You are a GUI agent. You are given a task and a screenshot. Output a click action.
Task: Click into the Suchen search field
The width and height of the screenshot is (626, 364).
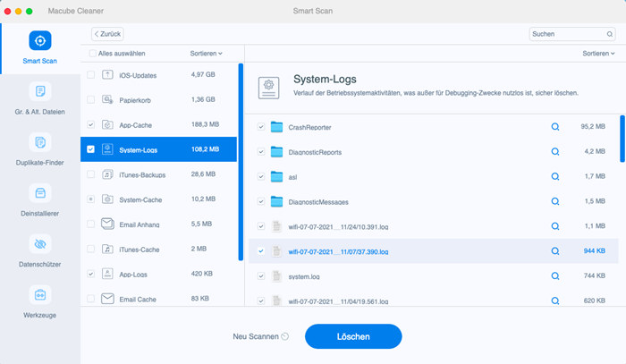572,34
